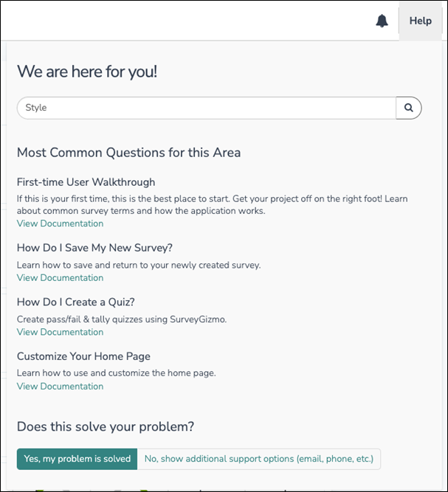
Task: Choose No, show additional support options
Action: point(259,459)
